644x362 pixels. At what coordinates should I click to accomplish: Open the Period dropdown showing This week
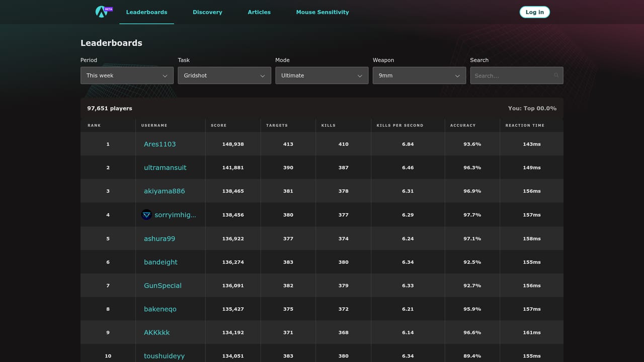pos(127,75)
